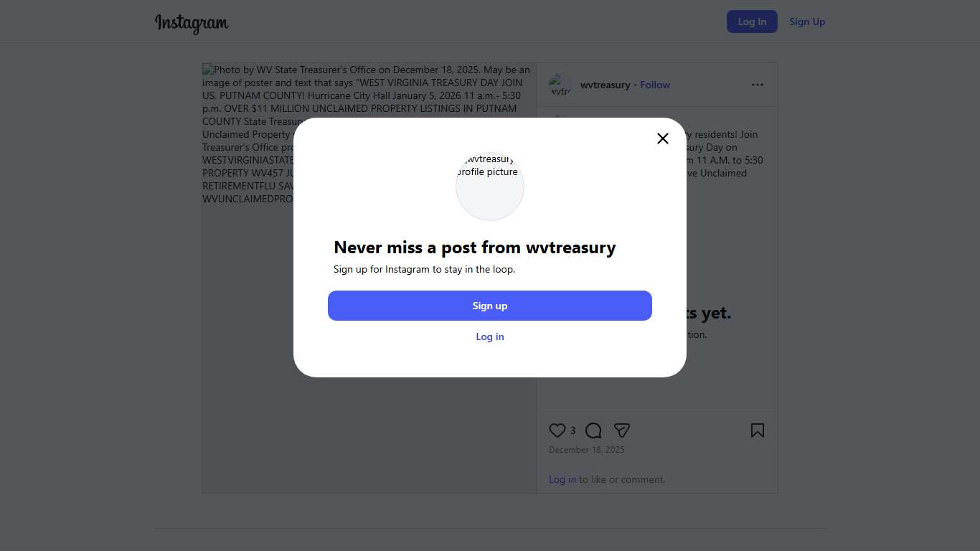
Task: Click the like count of 3
Action: click(573, 430)
